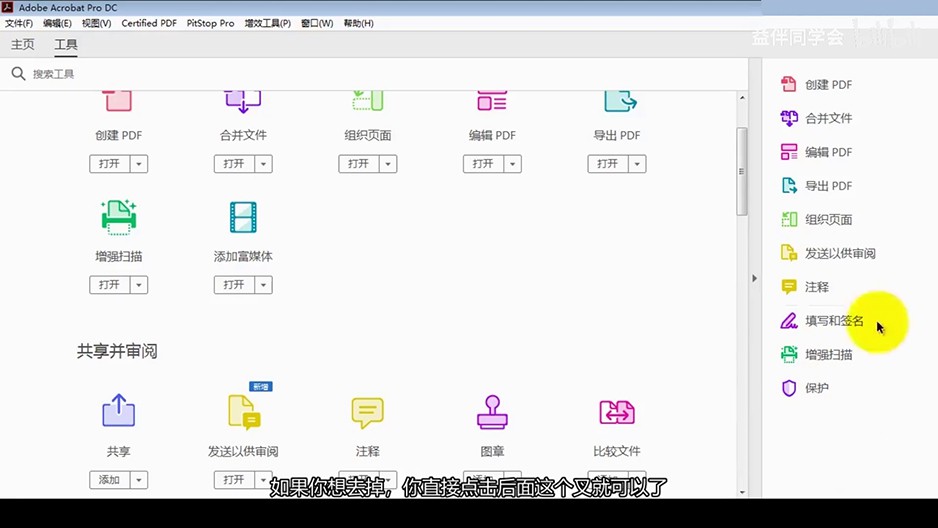The width and height of the screenshot is (938, 528).
Task: Collapse the right tools pane arrow
Action: coord(754,278)
